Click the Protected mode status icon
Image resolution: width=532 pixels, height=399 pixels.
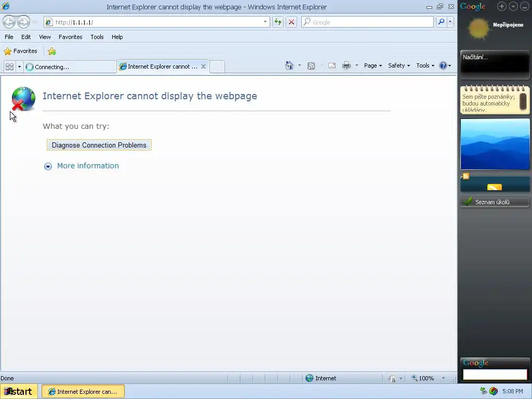(x=392, y=378)
